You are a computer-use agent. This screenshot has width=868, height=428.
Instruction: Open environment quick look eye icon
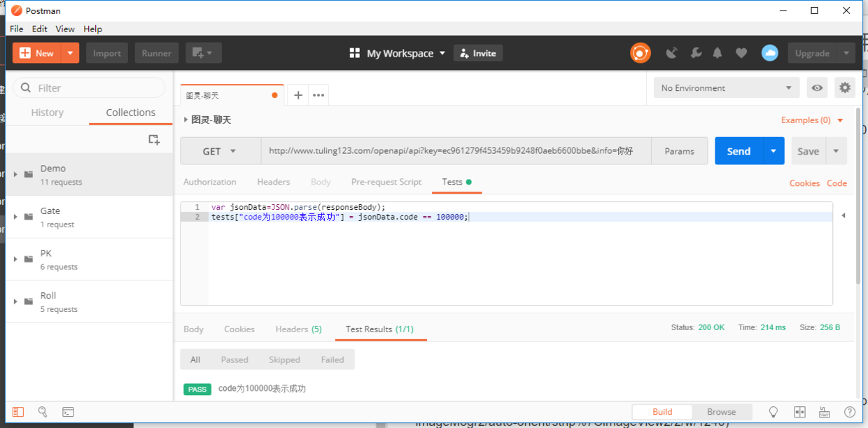pos(817,88)
